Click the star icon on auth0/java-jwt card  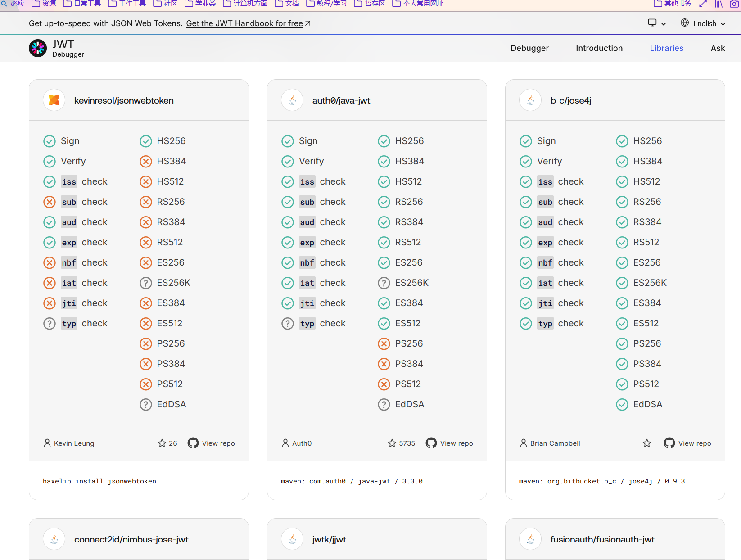(x=392, y=443)
